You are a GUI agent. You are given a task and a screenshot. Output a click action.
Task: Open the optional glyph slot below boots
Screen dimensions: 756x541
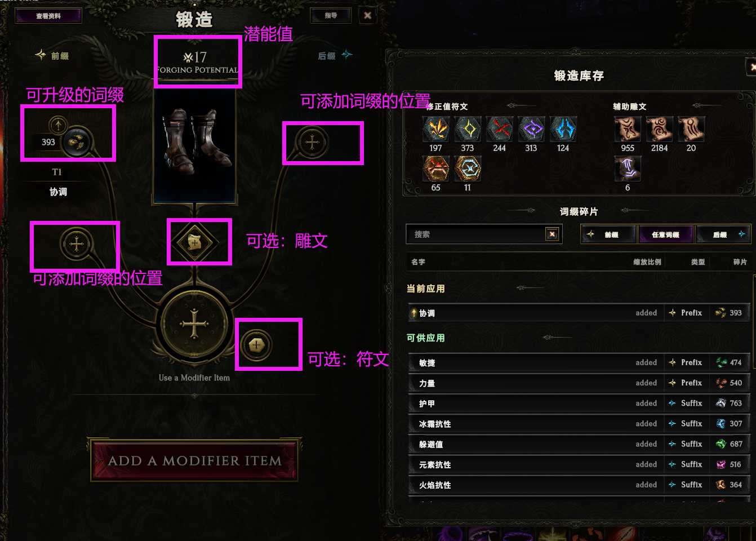pos(194,242)
